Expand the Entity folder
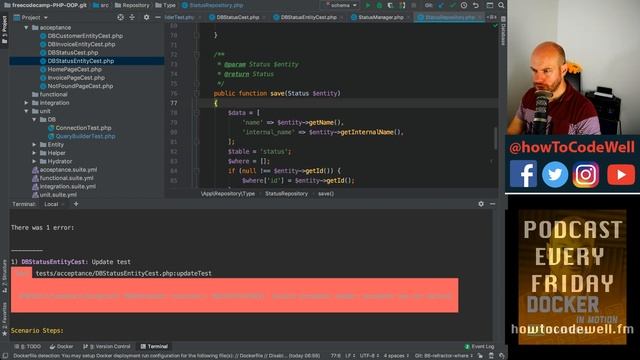This screenshot has height=360, width=640. point(35,144)
